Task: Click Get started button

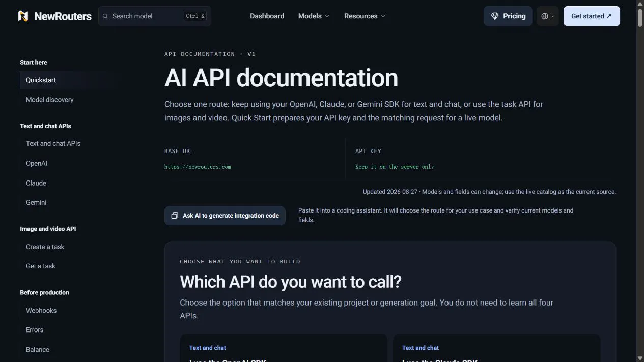Action: point(592,16)
